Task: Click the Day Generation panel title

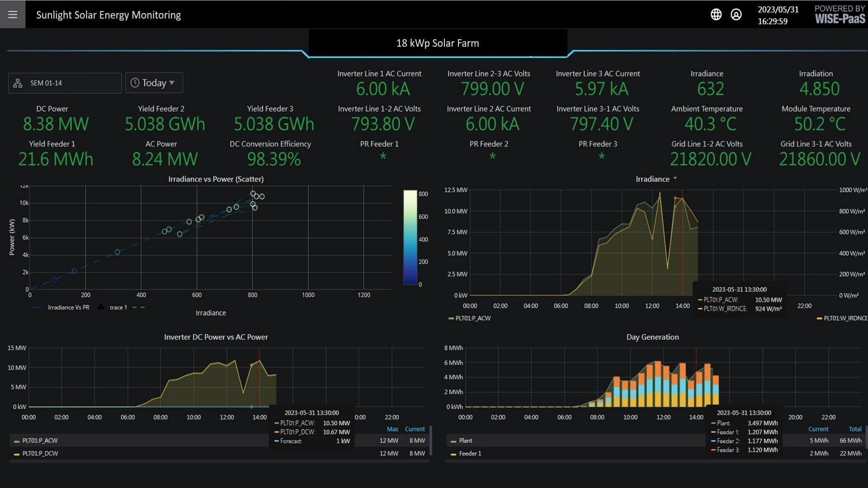Action: 652,337
